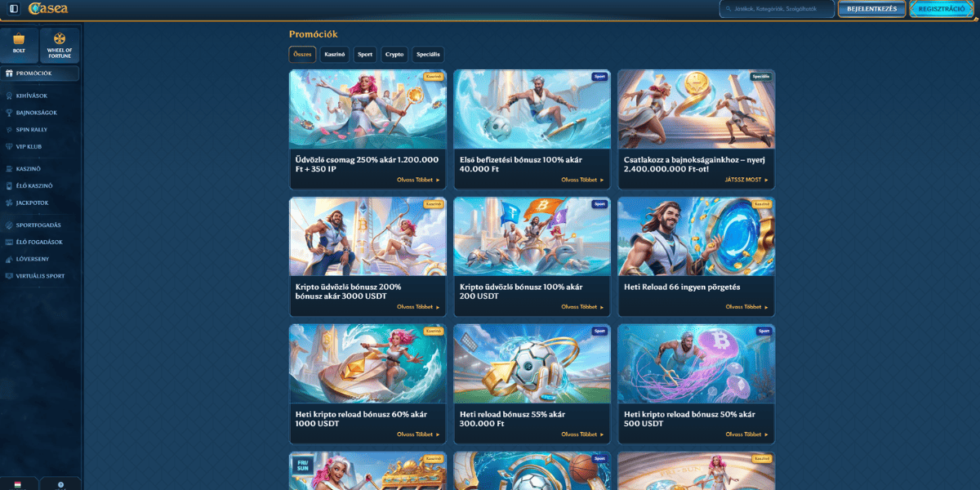The width and height of the screenshot is (980, 490).
Task: Click Olvass Többet on Heti Reload 66
Action: point(746,307)
